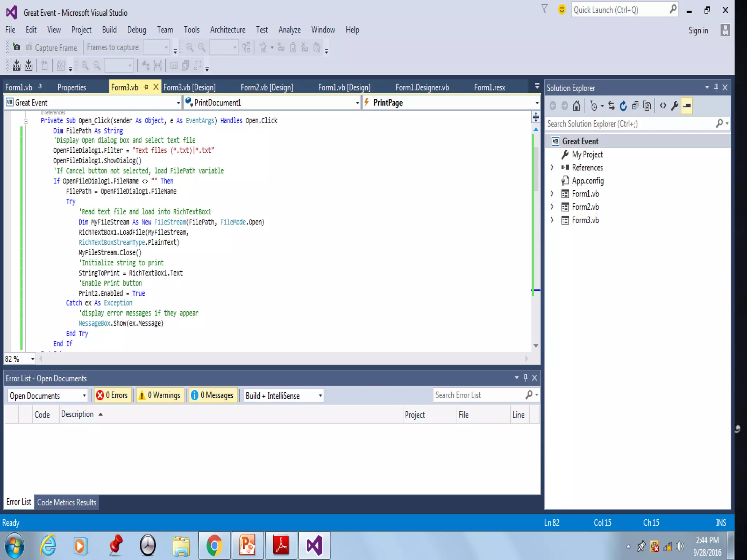Click the View Code icon in Solution Explorer

tap(663, 106)
